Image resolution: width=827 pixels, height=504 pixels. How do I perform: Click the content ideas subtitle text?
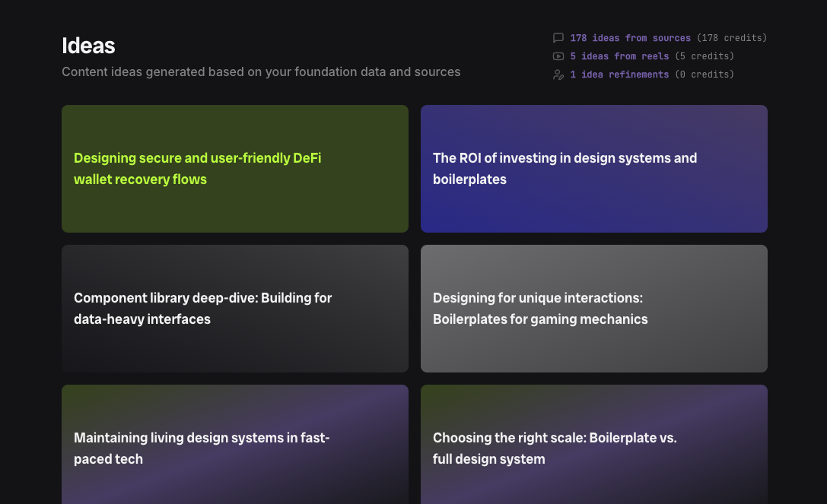(x=260, y=72)
